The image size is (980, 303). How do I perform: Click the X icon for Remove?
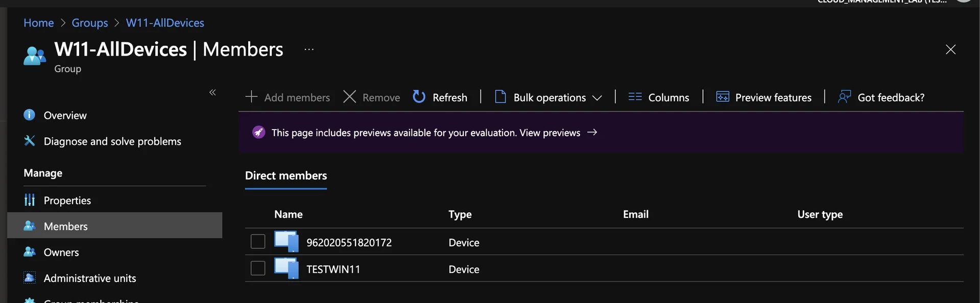coord(349,96)
